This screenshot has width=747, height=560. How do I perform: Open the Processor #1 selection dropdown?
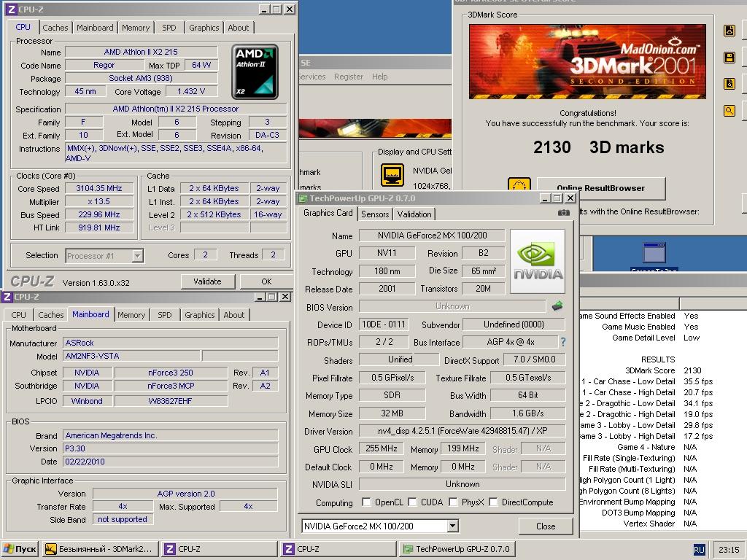coord(137,256)
